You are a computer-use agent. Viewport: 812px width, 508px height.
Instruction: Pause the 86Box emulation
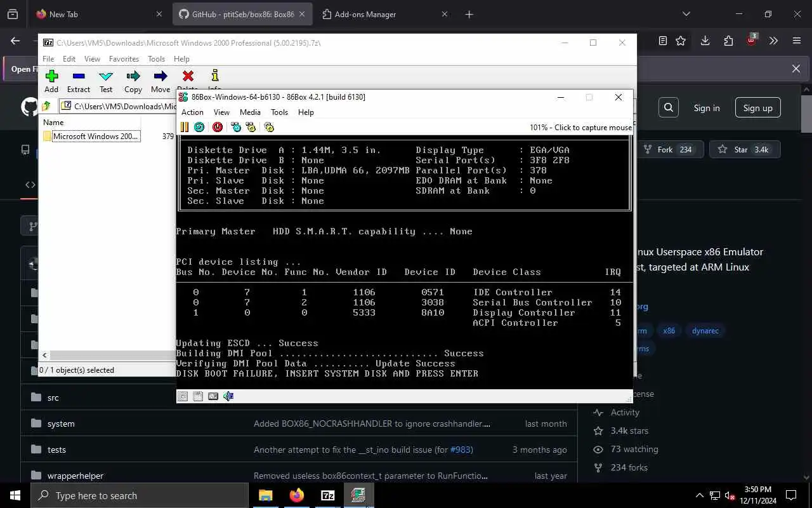click(185, 127)
